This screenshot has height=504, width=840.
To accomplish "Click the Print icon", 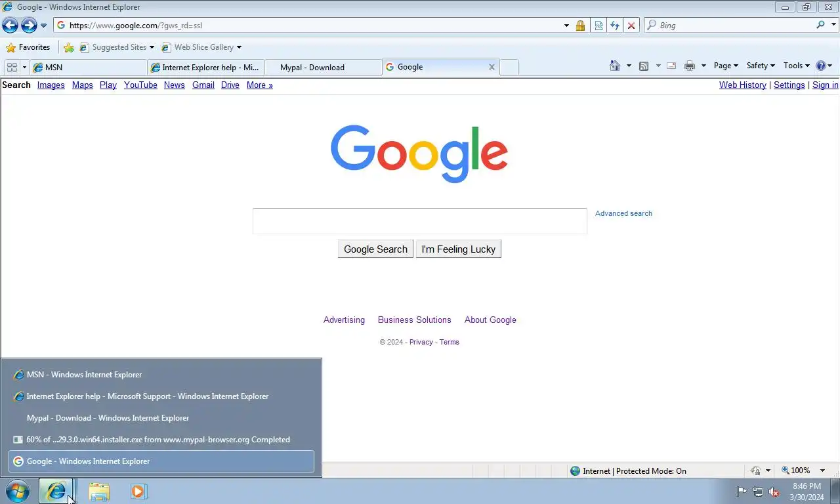I will point(690,66).
